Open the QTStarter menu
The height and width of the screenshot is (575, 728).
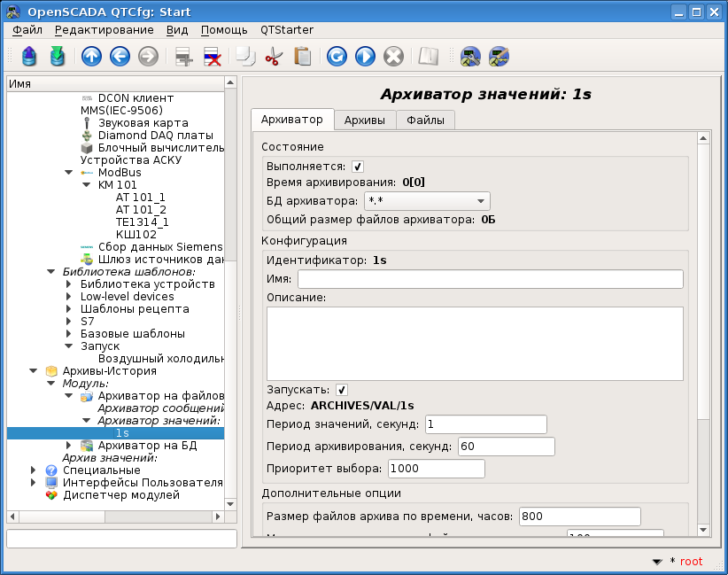click(x=286, y=30)
